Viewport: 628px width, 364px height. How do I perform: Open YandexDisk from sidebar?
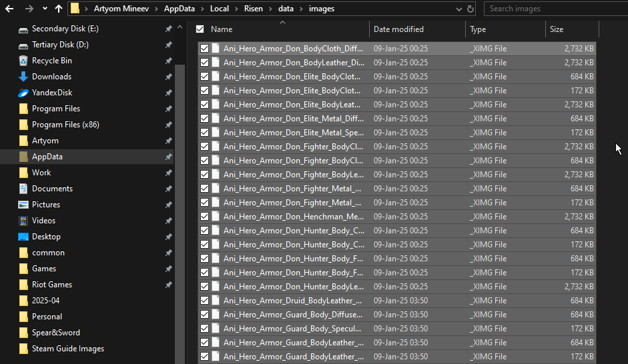[52, 93]
